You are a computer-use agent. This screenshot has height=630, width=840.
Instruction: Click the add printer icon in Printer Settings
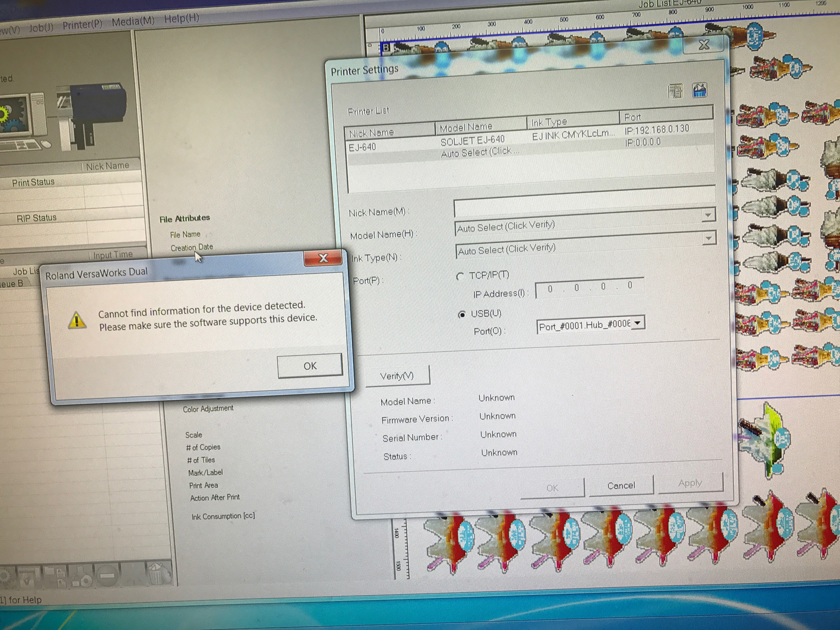pos(675,91)
